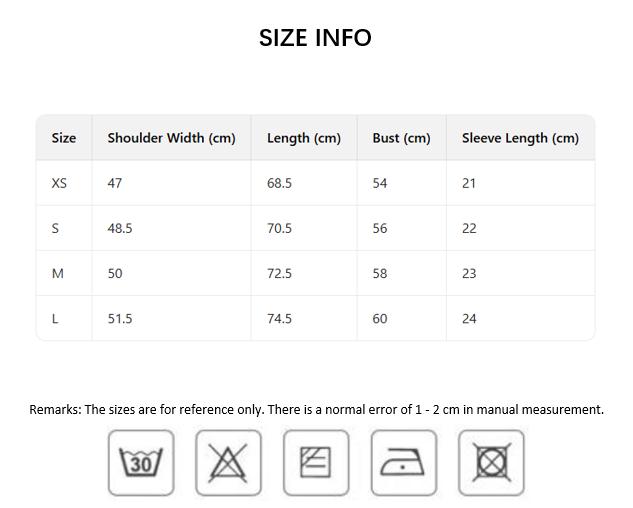
Task: Click the iron low temperature icon
Action: 403,463
